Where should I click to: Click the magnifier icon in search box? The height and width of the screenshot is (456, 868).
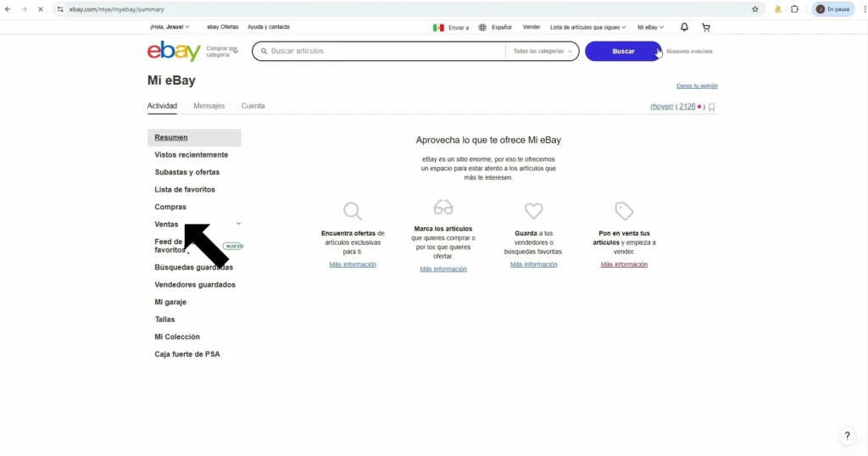point(264,51)
